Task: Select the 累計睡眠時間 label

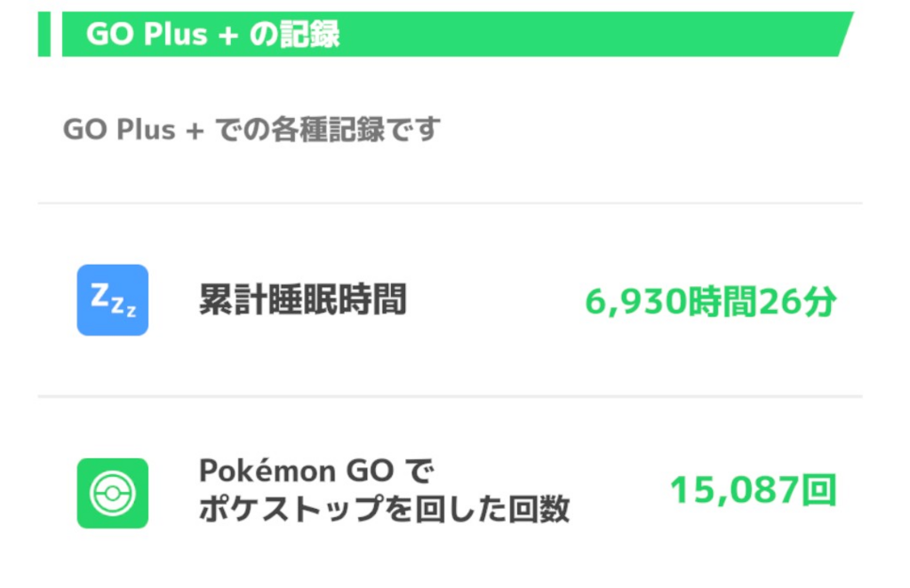Action: click(x=302, y=301)
